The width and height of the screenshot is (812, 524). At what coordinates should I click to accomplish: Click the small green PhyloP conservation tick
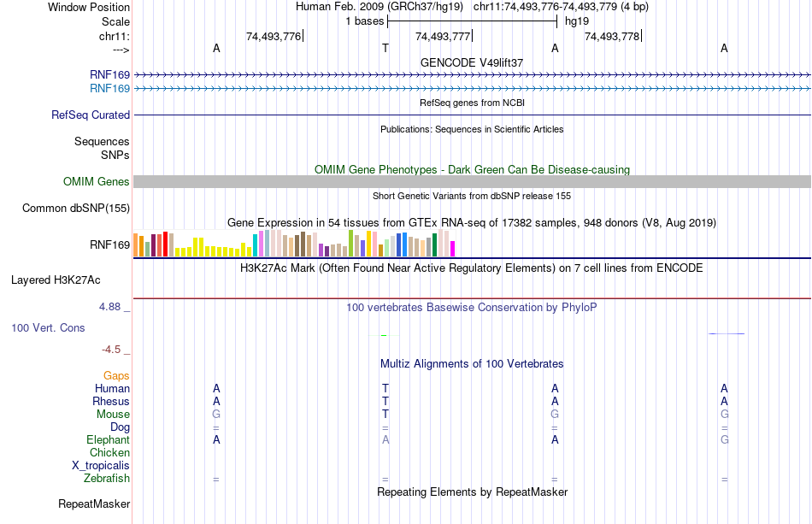[x=384, y=336]
